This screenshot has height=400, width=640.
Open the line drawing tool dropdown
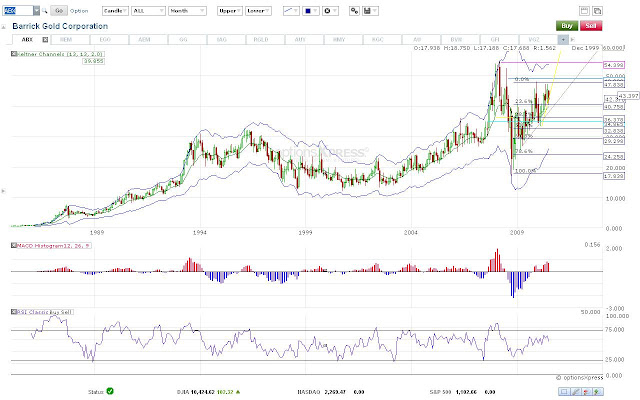[x=291, y=11]
